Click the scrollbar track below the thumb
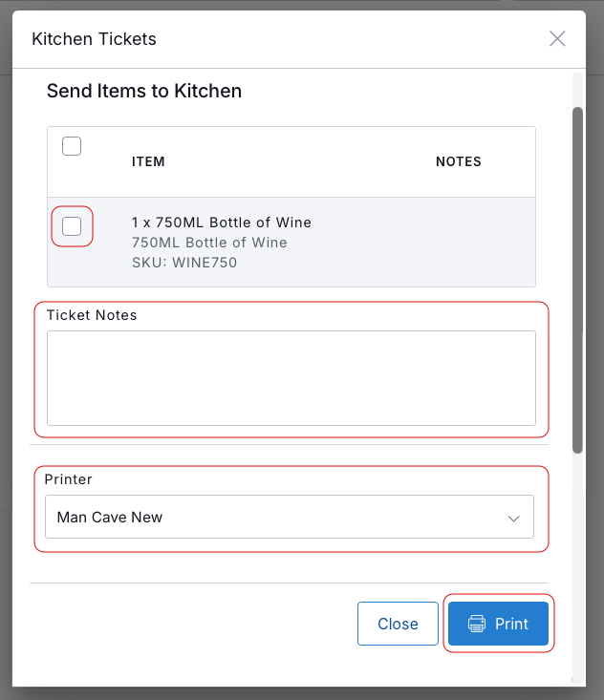This screenshot has height=700, width=604. coord(577,567)
